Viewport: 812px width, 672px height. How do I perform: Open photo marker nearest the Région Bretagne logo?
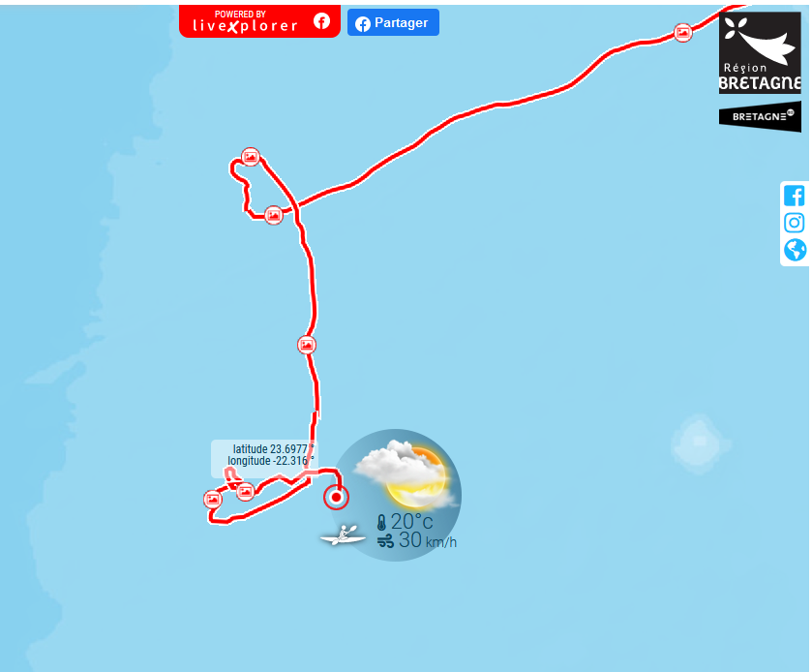pyautogui.click(x=683, y=33)
